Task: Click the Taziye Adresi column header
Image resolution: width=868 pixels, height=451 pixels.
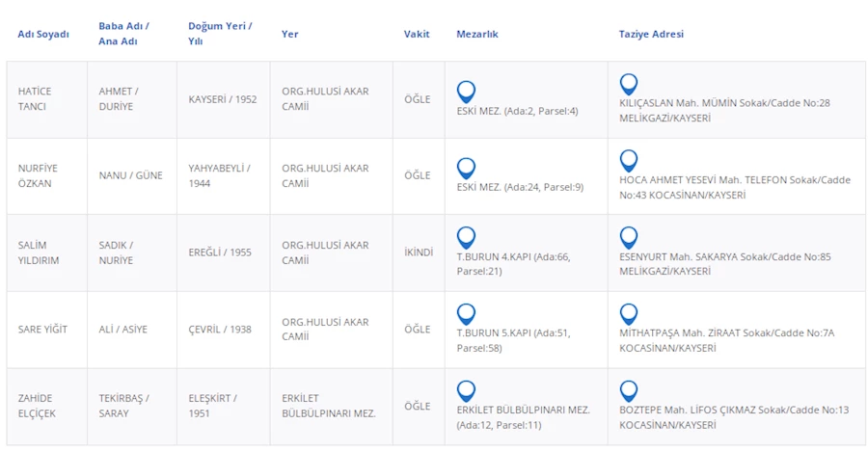Action: click(x=651, y=35)
